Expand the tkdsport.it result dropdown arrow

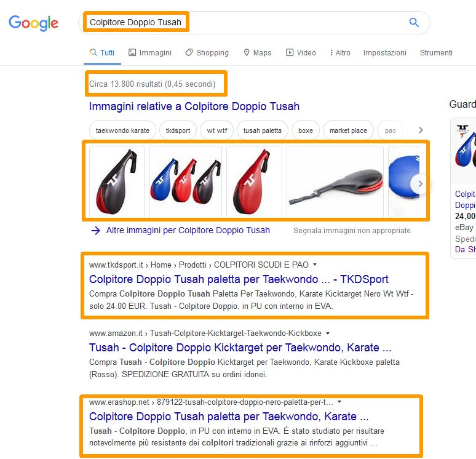(x=315, y=265)
